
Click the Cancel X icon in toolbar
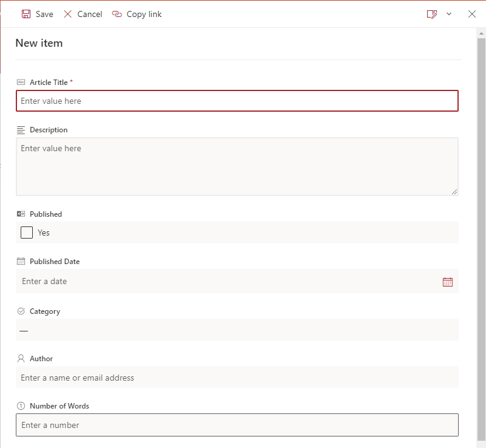click(x=67, y=14)
